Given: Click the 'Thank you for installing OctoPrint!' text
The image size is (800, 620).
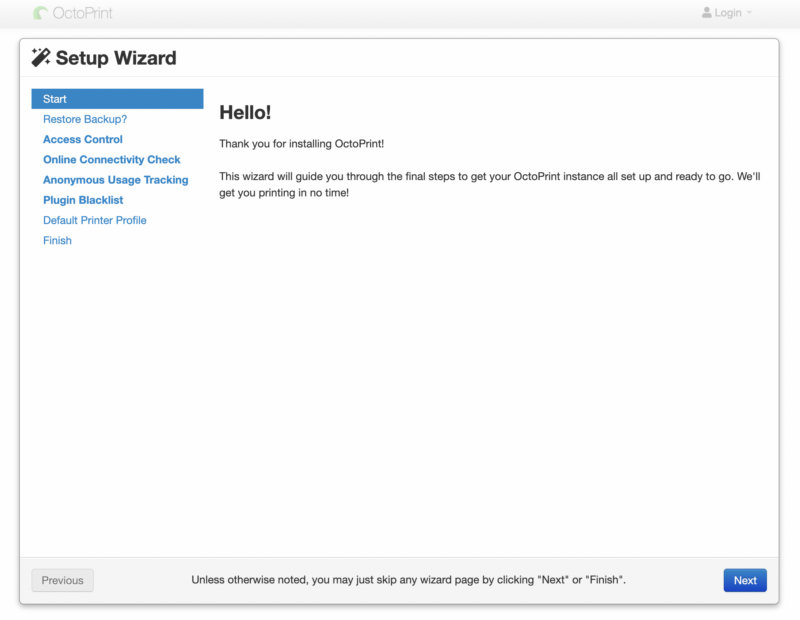Looking at the screenshot, I should click(301, 144).
